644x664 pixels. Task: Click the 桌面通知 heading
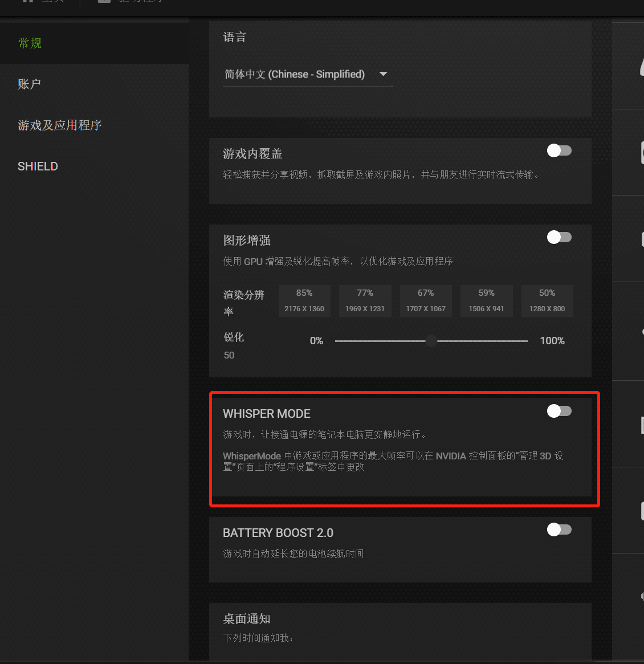[x=247, y=619]
